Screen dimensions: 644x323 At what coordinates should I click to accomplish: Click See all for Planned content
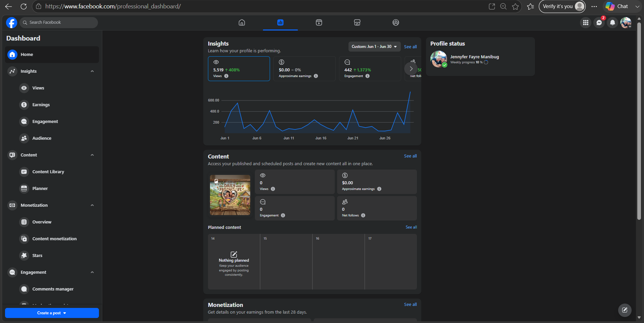click(x=411, y=227)
